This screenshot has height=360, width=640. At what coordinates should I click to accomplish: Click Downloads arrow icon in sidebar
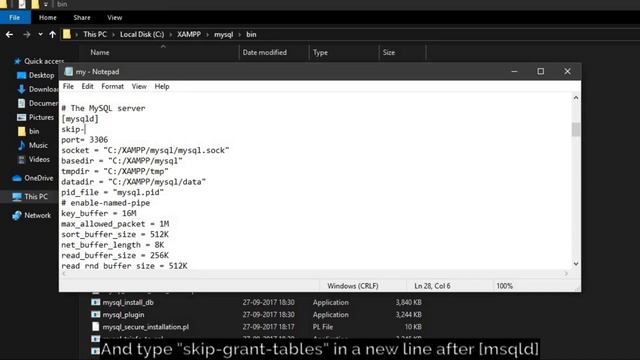tap(22, 89)
